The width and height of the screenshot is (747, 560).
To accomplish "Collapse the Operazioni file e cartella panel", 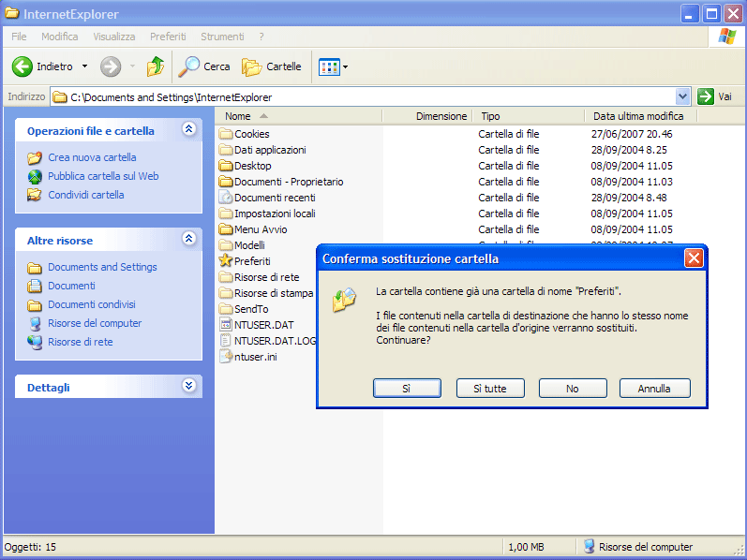I will click(188, 128).
